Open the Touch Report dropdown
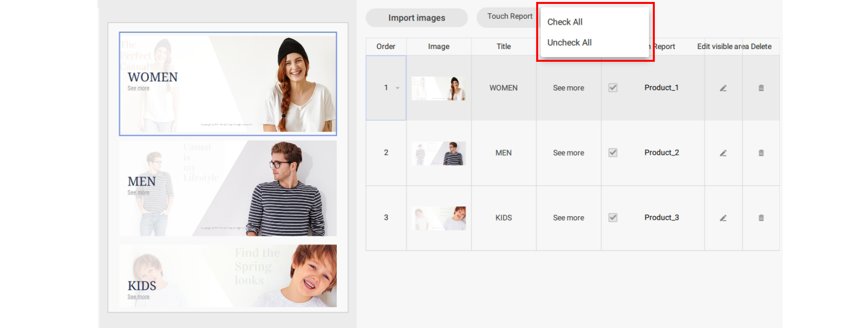The image size is (868, 328). pos(509,16)
